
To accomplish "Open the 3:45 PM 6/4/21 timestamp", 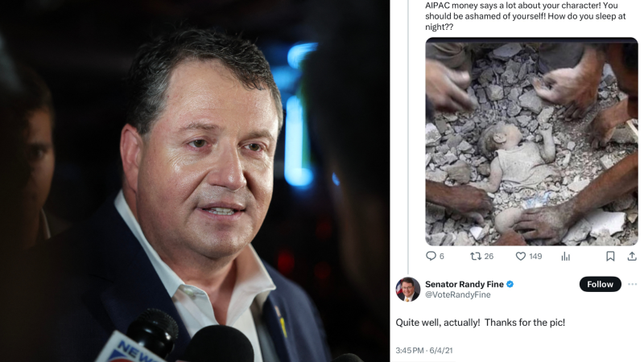I will point(424,351).
